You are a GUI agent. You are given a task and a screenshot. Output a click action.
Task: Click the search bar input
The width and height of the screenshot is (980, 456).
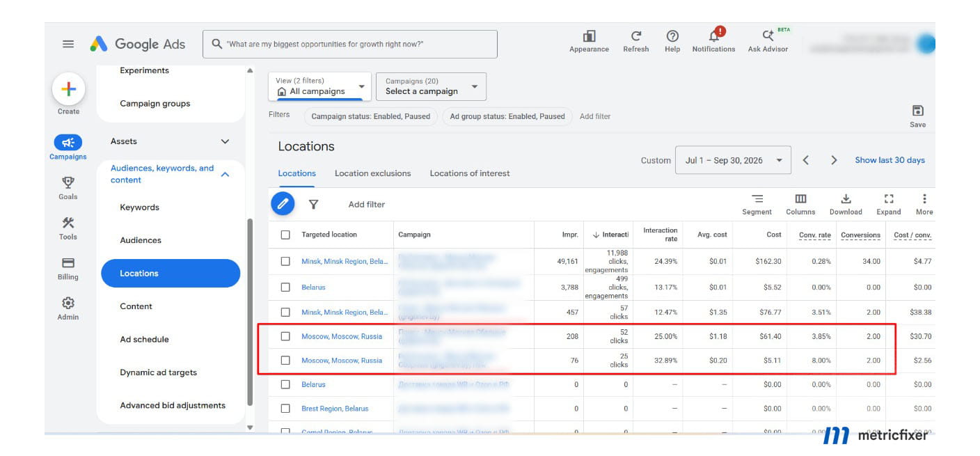350,44
